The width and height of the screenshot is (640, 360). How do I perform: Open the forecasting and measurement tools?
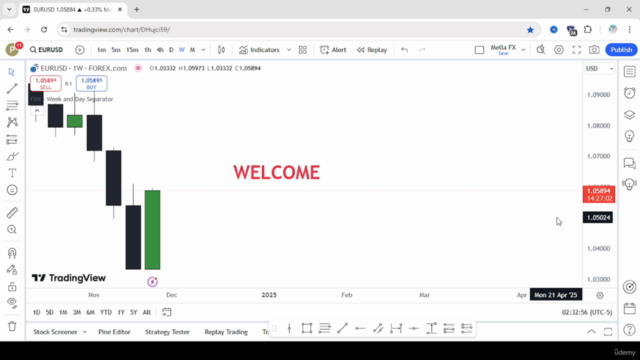click(12, 140)
